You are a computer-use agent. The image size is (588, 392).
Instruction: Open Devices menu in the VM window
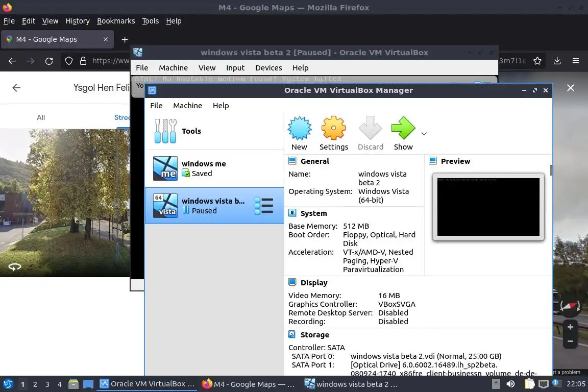click(268, 68)
